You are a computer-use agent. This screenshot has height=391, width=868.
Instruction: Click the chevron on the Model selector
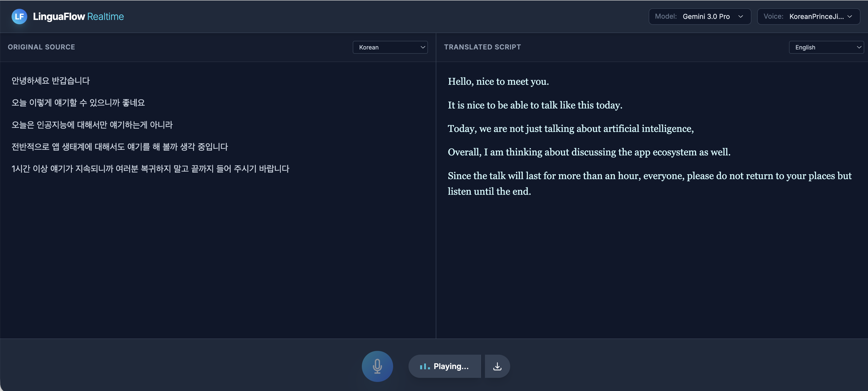(741, 16)
